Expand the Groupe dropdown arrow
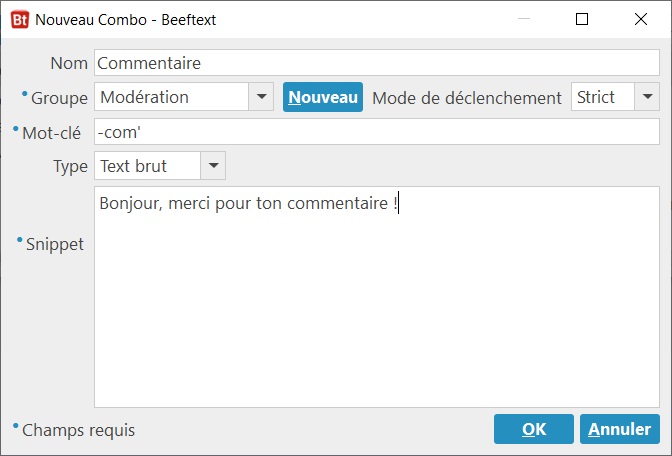This screenshot has width=672, height=456. (261, 97)
